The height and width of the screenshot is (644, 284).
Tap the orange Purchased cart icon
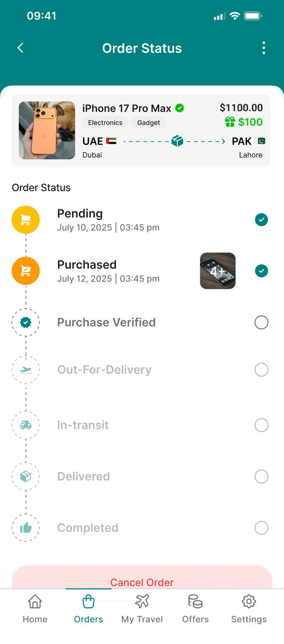[26, 271]
